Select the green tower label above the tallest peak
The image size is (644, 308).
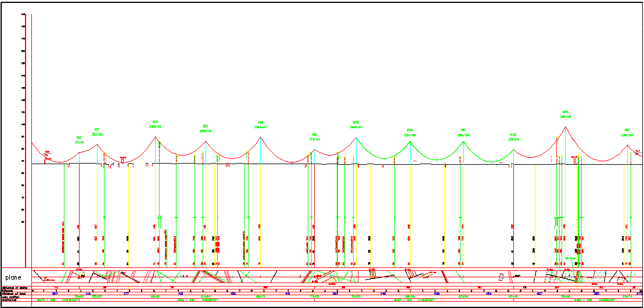[566, 114]
